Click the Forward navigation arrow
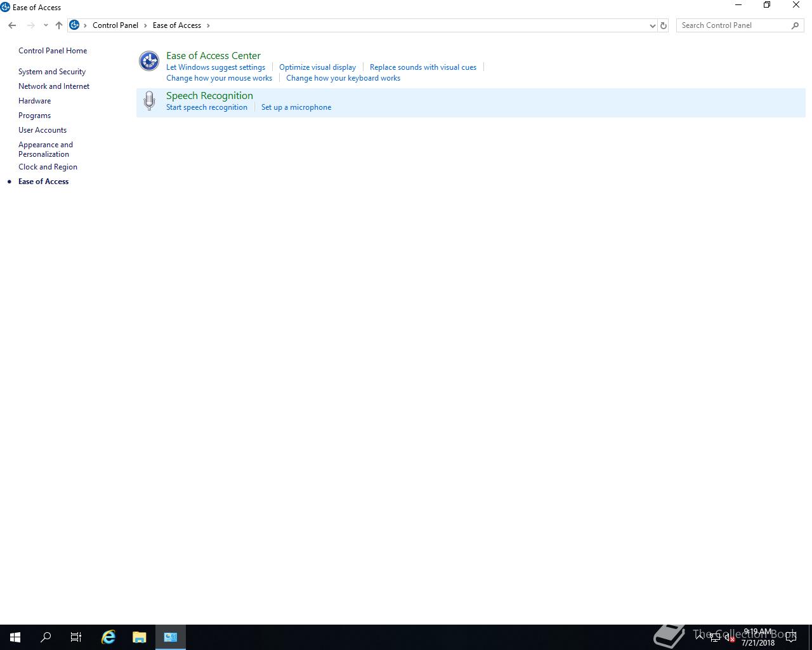The height and width of the screenshot is (650, 812). point(30,25)
